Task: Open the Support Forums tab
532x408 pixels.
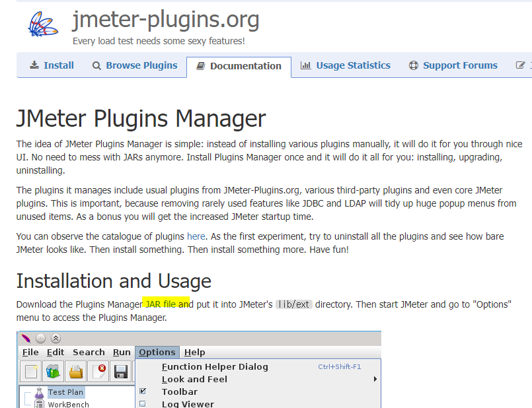Action: pos(453,65)
